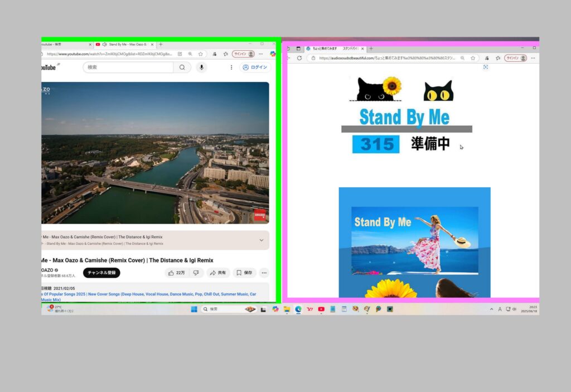
Task: Click subscribe watermark on video corner
Action: tap(260, 215)
